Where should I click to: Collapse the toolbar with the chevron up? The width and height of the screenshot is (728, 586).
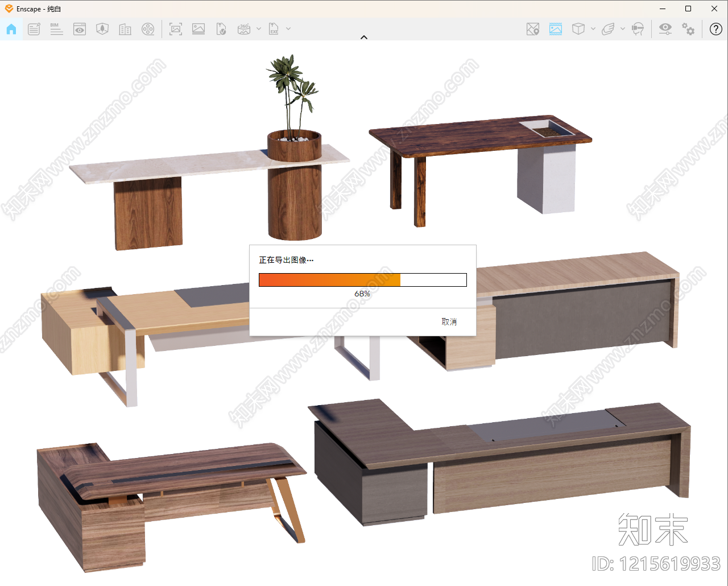pyautogui.click(x=364, y=38)
